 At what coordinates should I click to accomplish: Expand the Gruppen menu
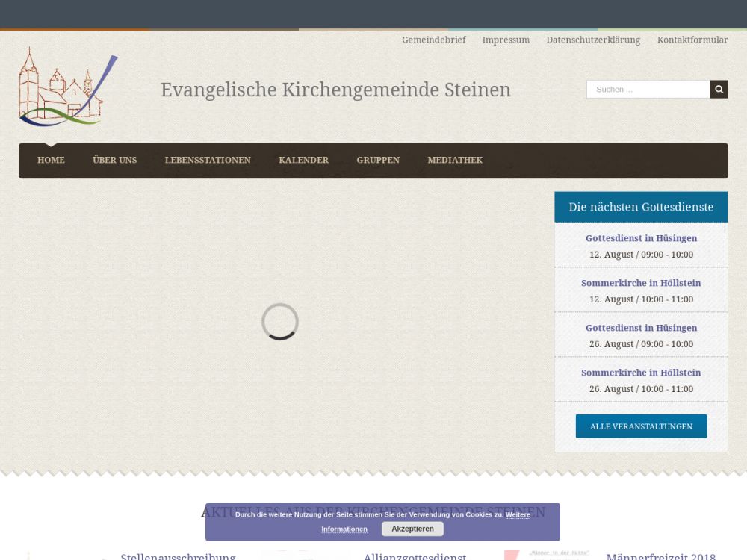click(378, 161)
